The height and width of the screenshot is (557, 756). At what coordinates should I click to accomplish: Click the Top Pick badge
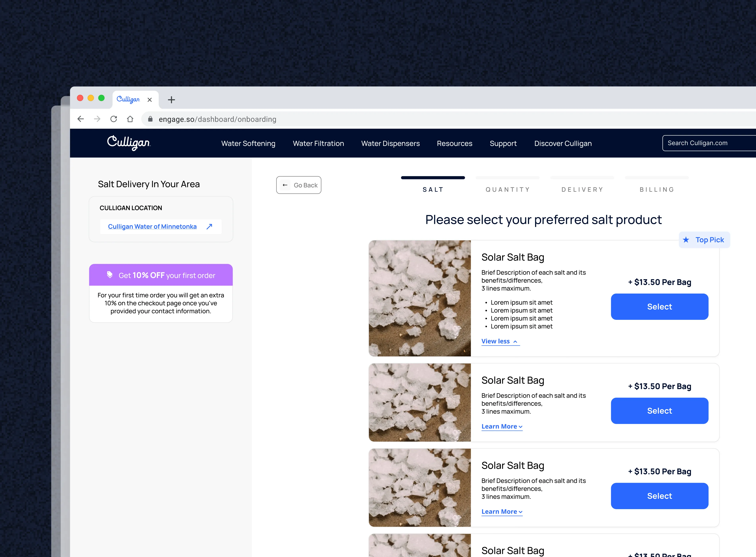704,240
